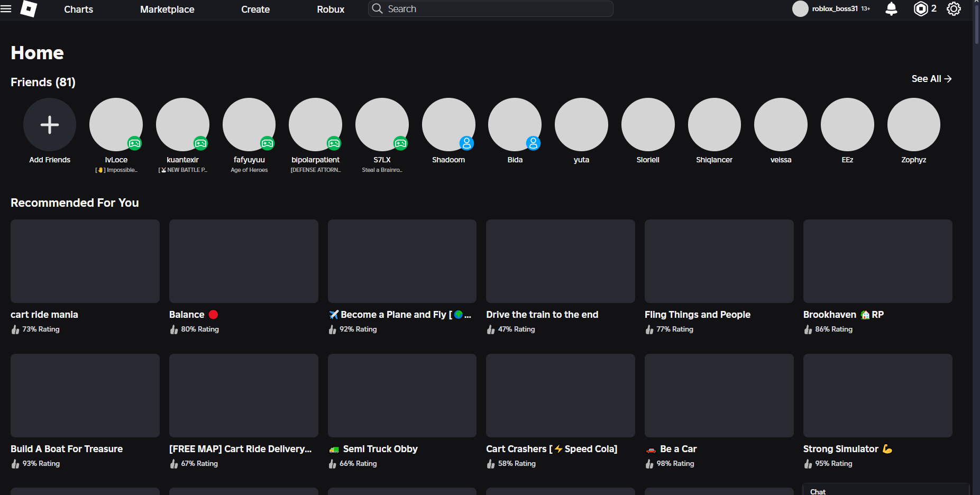Open the Balance game thumbnail
Image resolution: width=980 pixels, height=495 pixels.
244,261
